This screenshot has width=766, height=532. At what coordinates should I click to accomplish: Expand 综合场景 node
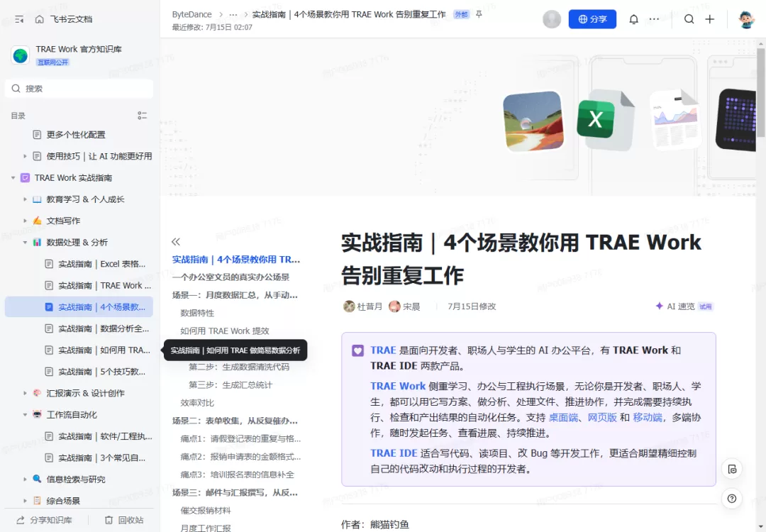point(25,501)
